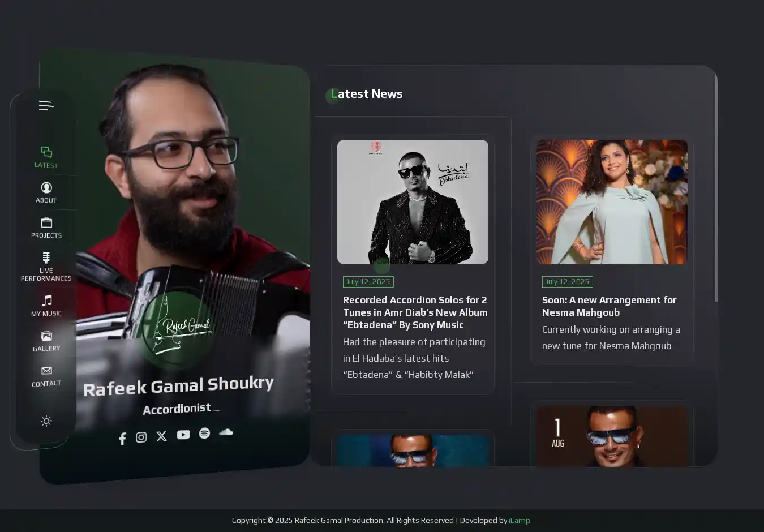
Task: Open the Spotify profile icon
Action: tap(204, 433)
